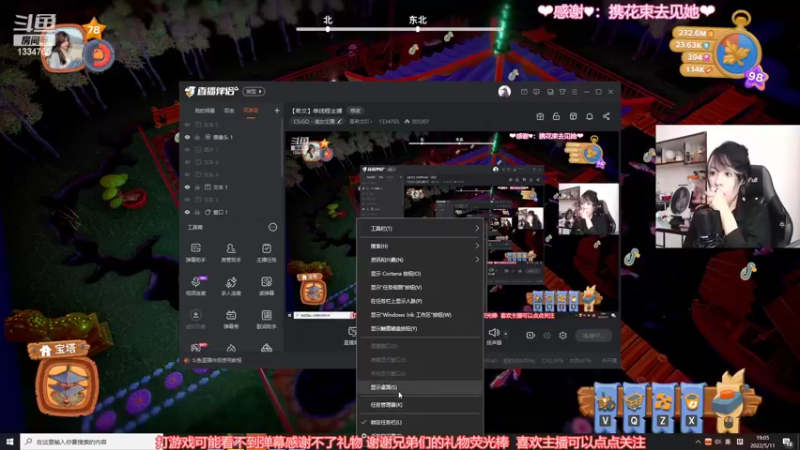Open the 房管助手 tool
The image size is (800, 450).
231,253
